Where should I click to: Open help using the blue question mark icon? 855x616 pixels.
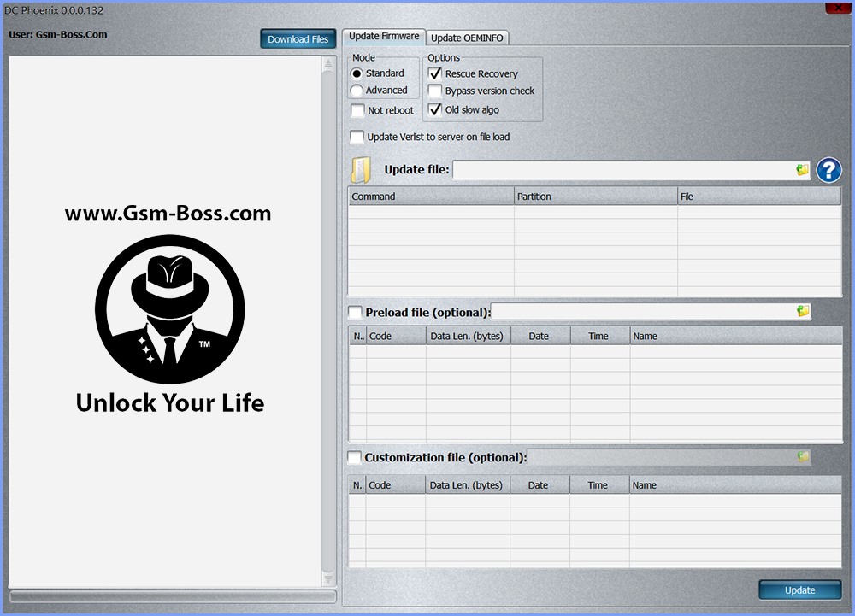pyautogui.click(x=828, y=171)
